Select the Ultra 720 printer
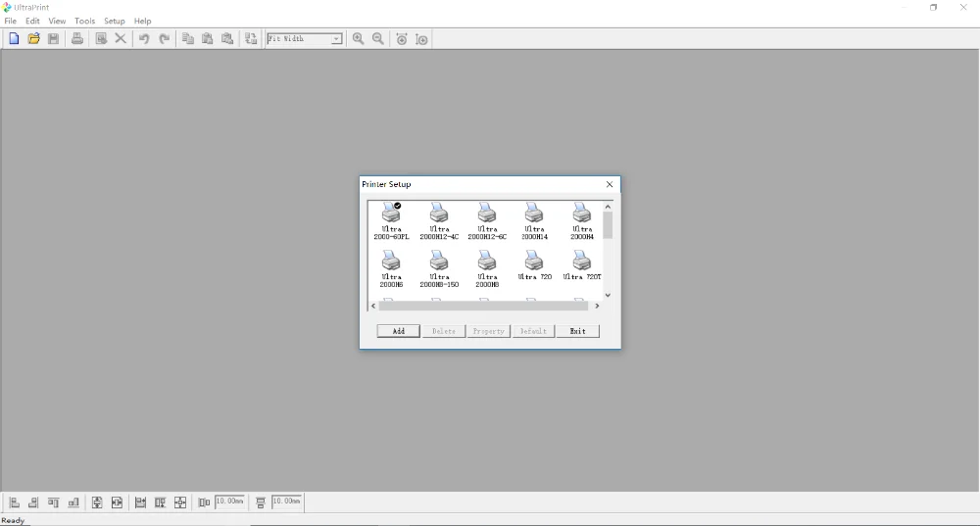The height and width of the screenshot is (526, 980). point(534,264)
